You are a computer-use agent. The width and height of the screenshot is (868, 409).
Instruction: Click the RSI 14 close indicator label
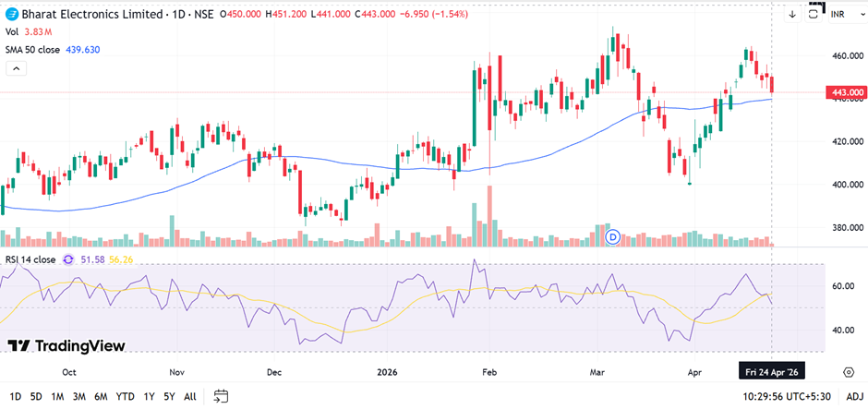[30, 259]
